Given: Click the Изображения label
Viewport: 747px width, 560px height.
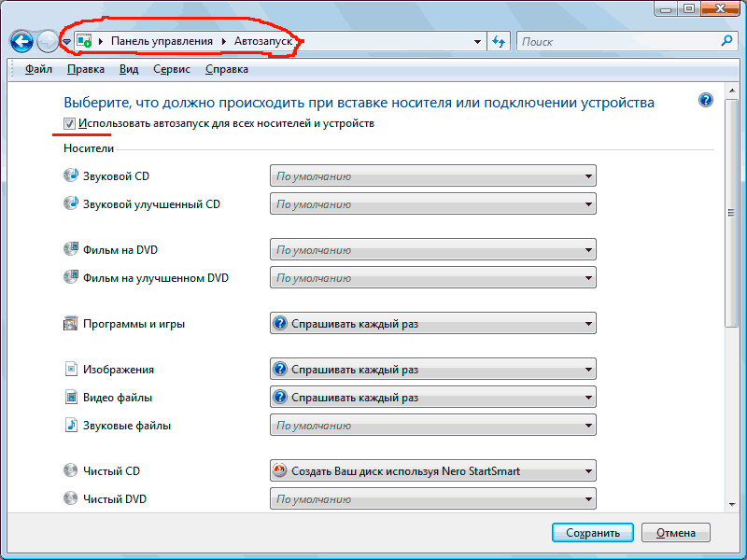Looking at the screenshot, I should tap(119, 370).
